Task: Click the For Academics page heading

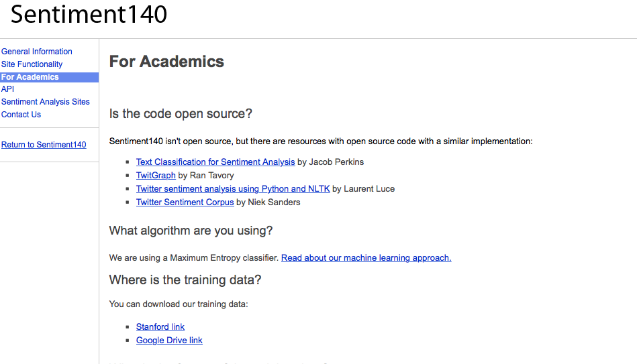Action: [166, 62]
